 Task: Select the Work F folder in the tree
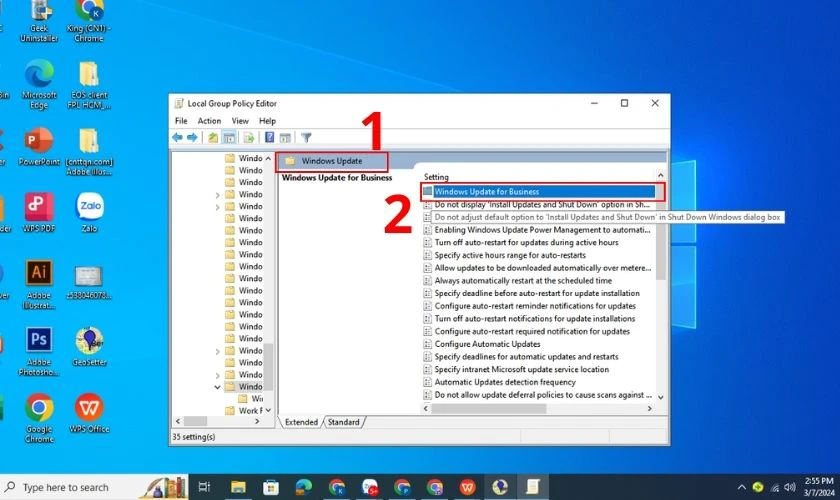pyautogui.click(x=244, y=411)
